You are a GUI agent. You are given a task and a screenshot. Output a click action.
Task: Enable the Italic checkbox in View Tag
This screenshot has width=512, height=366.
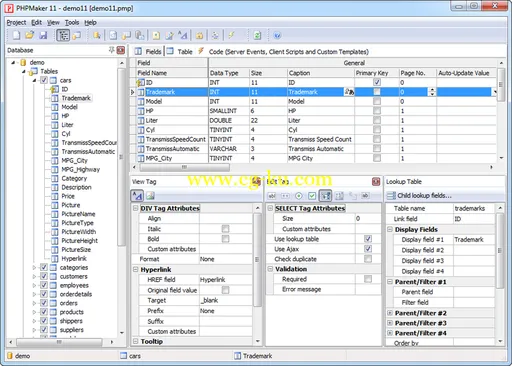click(x=226, y=229)
